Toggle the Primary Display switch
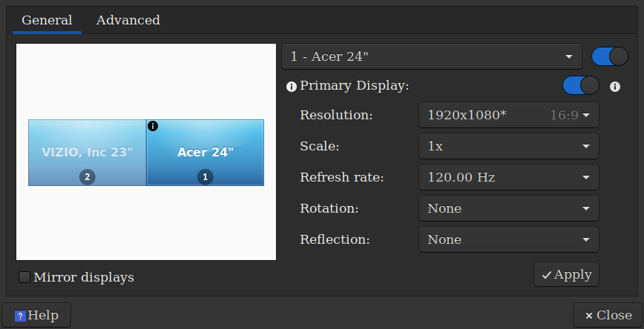644x329 pixels. click(x=581, y=86)
